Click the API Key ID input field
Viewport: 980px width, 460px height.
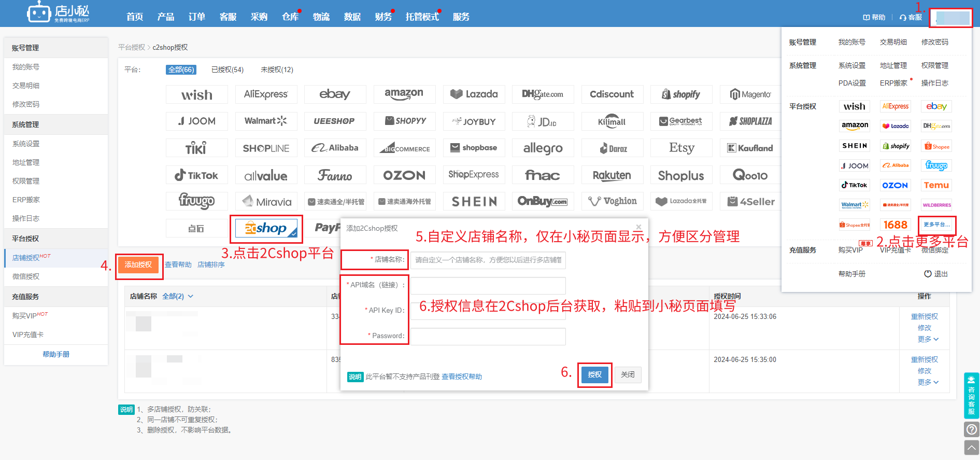[488, 311]
